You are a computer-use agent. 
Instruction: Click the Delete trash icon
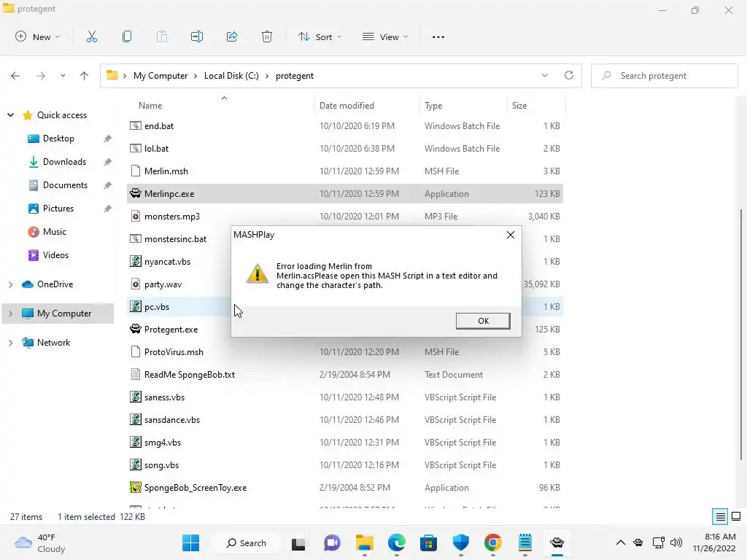point(267,36)
